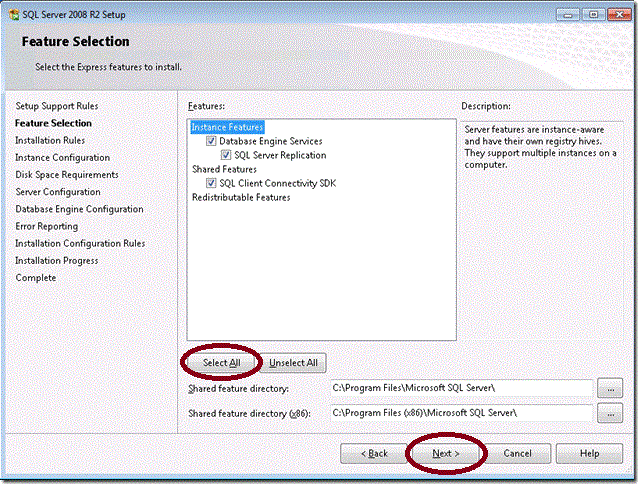Select the Shared Features tree node

coord(224,169)
